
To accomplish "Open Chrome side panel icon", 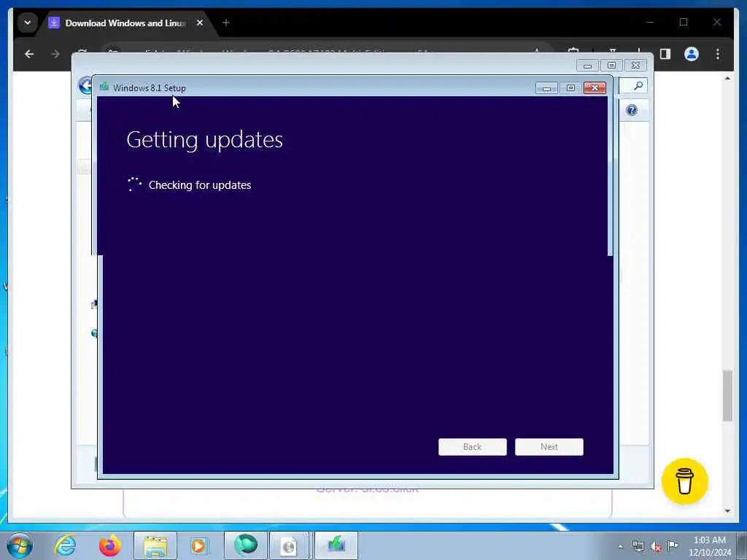I will coord(665,54).
